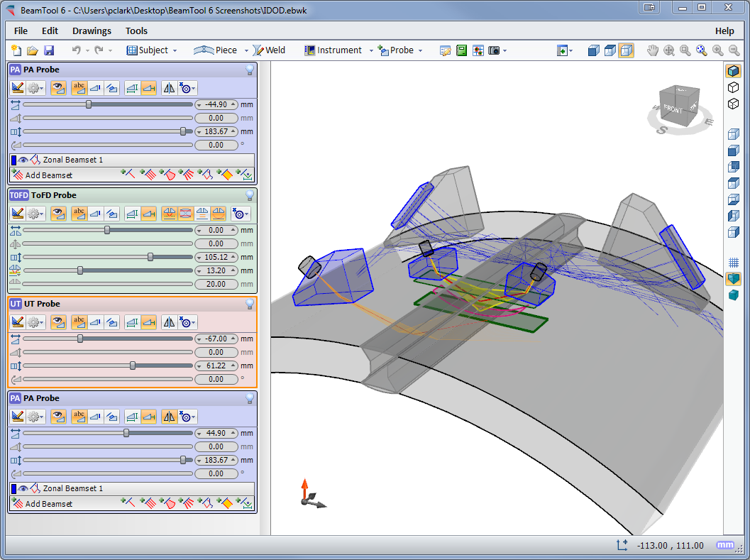
Task: Click the 105.12 mm value field in ToFD Probe
Action: pyautogui.click(x=216, y=258)
